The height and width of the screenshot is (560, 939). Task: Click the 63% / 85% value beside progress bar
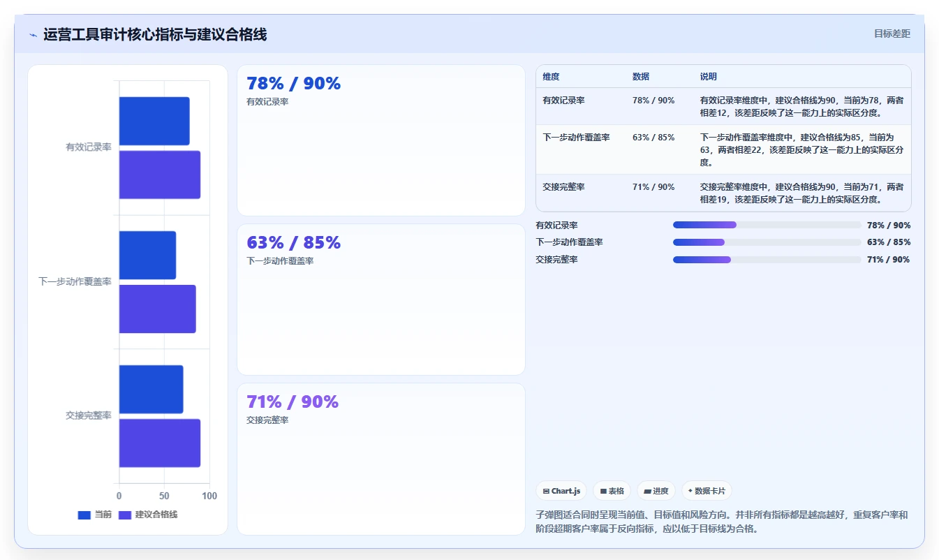[889, 242]
